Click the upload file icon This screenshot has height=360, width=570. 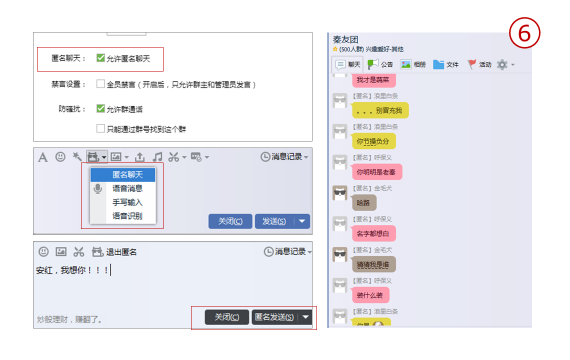pyautogui.click(x=140, y=157)
